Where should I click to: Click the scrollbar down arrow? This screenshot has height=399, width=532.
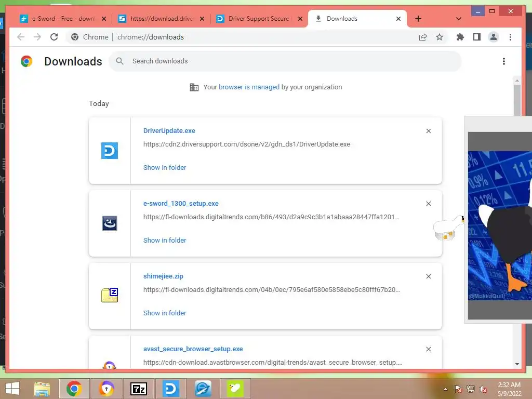[517, 364]
